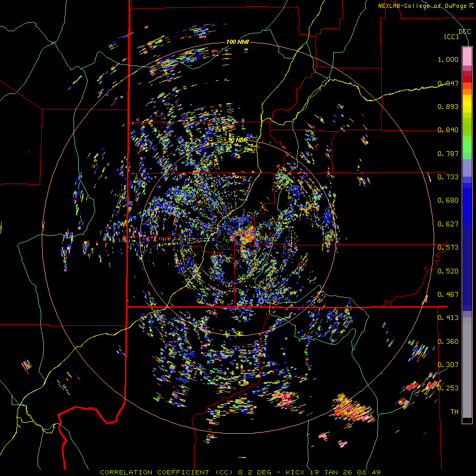
Task: Click the pink segment of the color bar
Action: click(467, 56)
